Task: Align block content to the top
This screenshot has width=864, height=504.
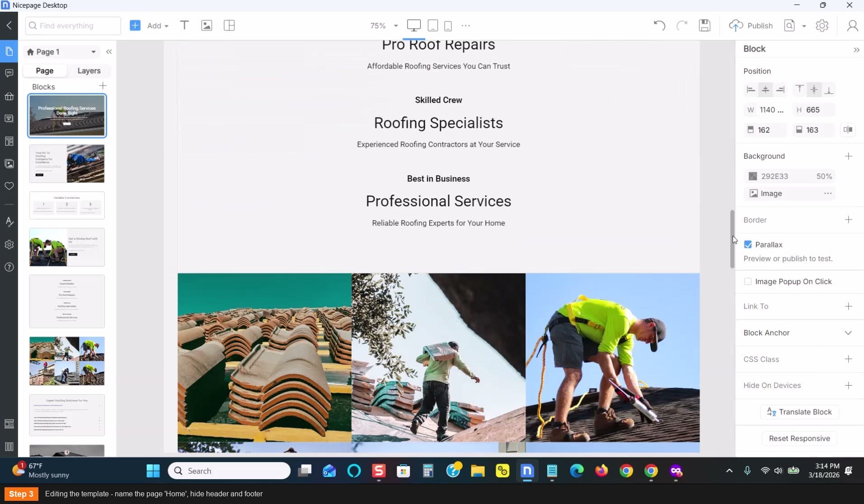Action: [799, 90]
